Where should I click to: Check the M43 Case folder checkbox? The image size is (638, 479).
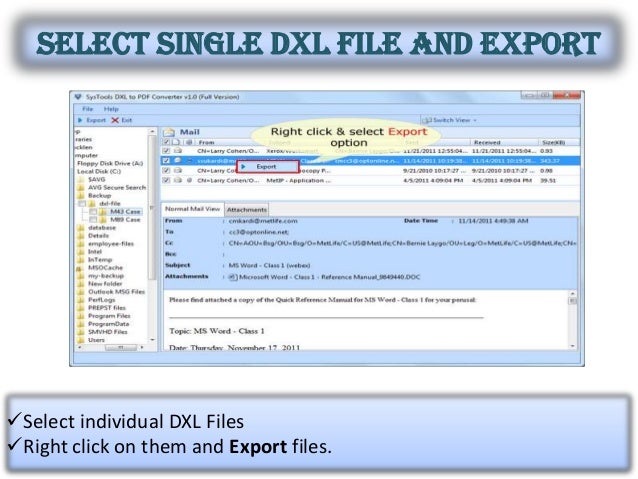click(93, 212)
